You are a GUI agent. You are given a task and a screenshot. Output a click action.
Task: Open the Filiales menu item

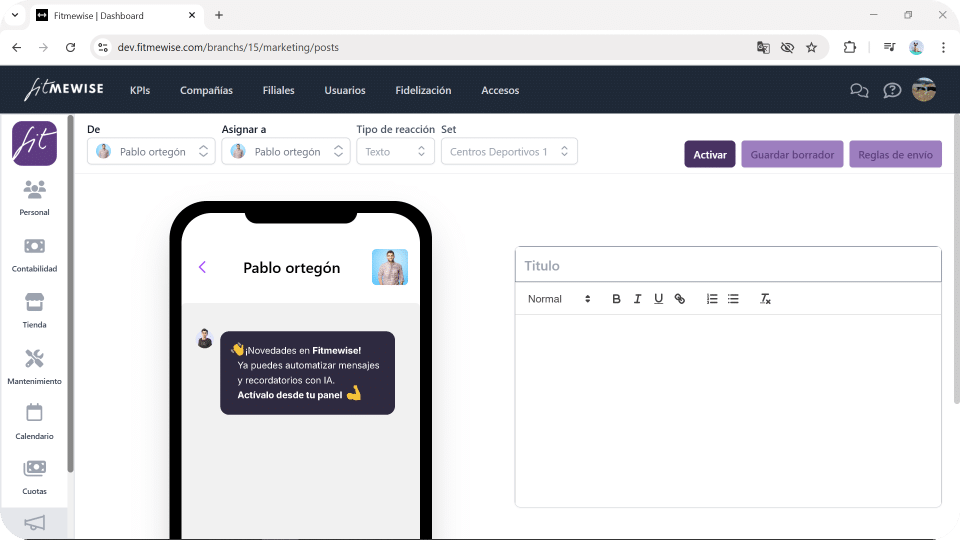[279, 90]
